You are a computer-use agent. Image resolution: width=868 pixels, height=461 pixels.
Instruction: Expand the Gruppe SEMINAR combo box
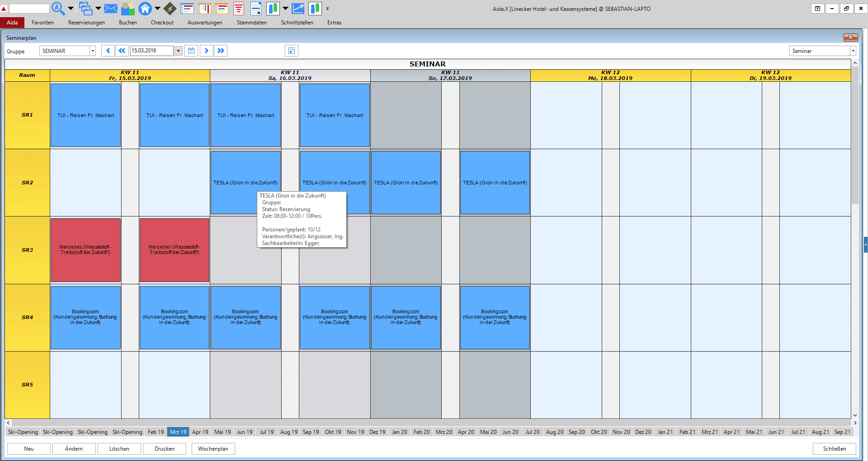(93, 51)
